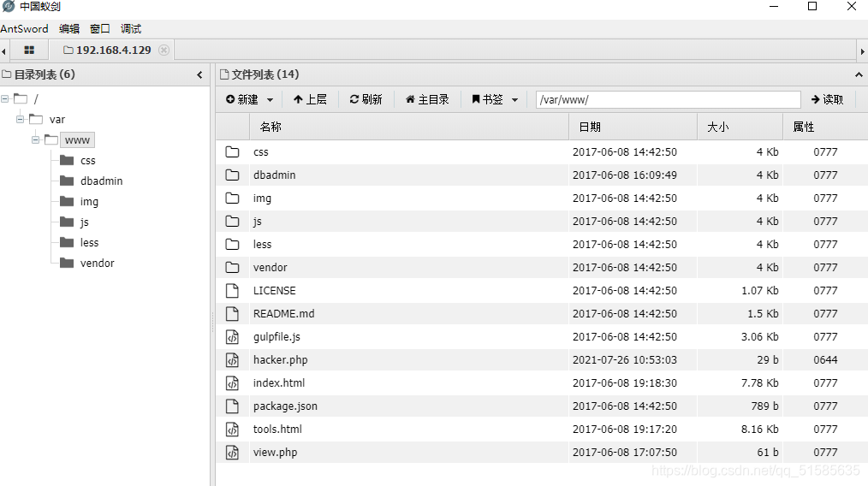
Task: Collapse the root / tree node
Action: coord(4,99)
